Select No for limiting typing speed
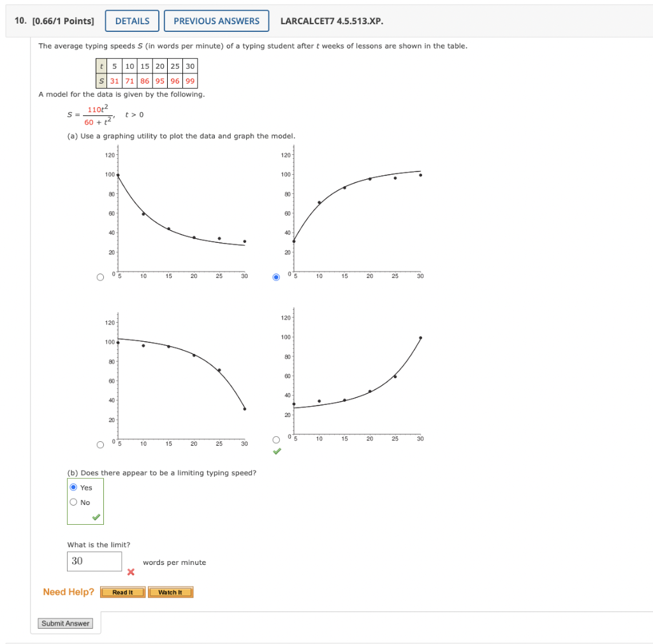 [x=73, y=501]
